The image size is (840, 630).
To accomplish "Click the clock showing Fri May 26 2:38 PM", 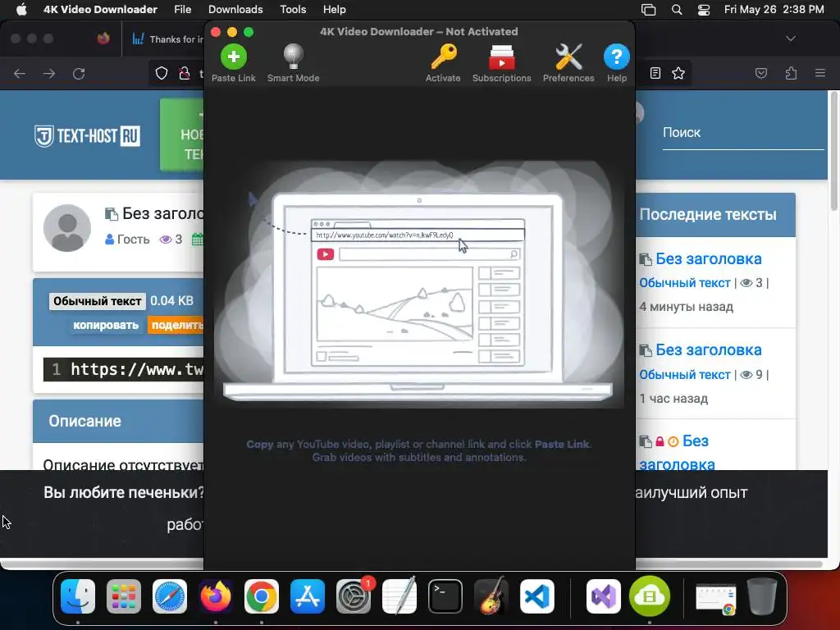I will pyautogui.click(x=774, y=9).
